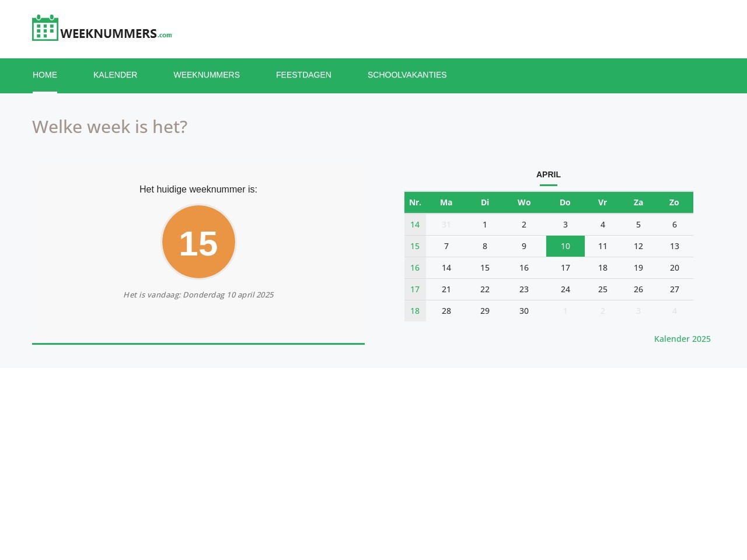
Task: Click date 15 in the Di column
Action: coord(485,268)
